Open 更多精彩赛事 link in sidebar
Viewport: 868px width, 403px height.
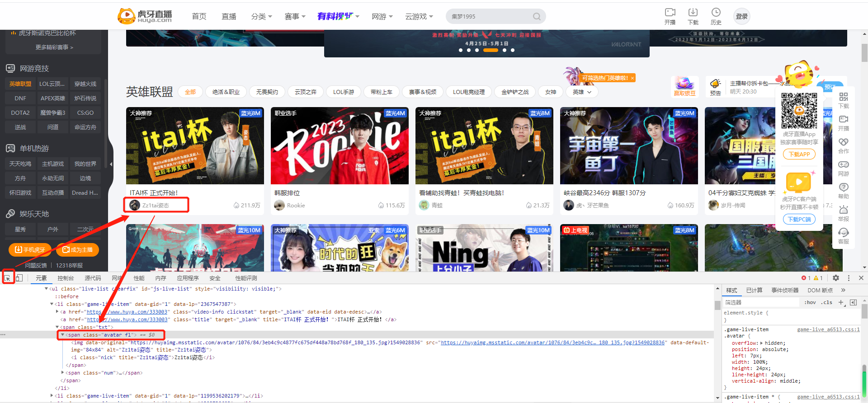click(x=54, y=47)
